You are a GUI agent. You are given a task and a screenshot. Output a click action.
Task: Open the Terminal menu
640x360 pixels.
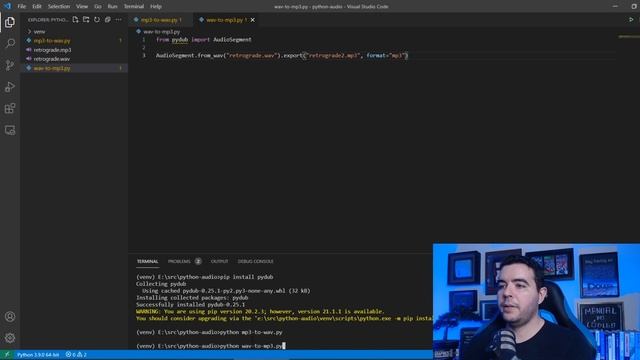coord(134,7)
